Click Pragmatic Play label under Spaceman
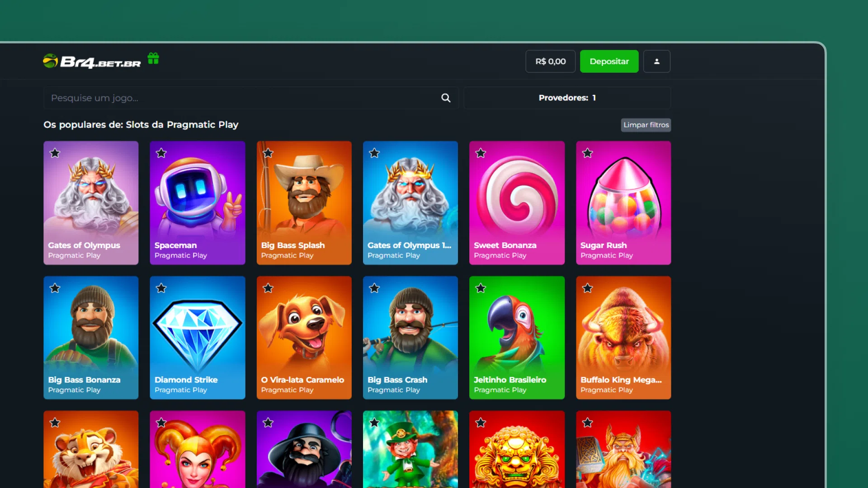The width and height of the screenshot is (868, 488). tap(180, 255)
